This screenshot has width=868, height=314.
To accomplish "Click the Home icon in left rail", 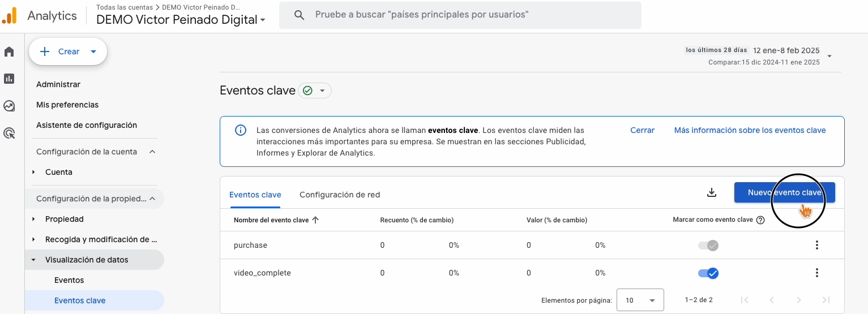I will [9, 52].
